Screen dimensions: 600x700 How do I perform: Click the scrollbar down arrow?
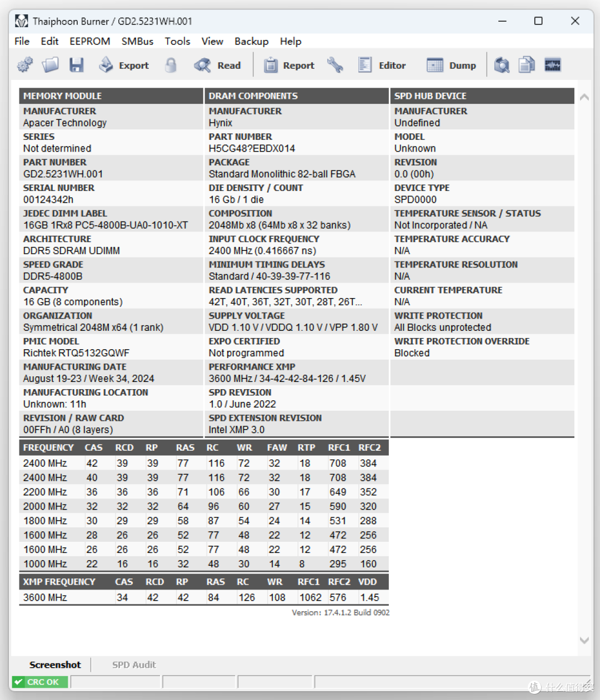click(x=584, y=640)
